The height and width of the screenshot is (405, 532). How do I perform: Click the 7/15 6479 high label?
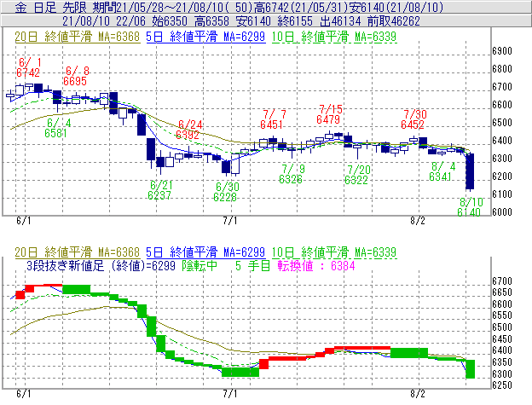coord(329,114)
